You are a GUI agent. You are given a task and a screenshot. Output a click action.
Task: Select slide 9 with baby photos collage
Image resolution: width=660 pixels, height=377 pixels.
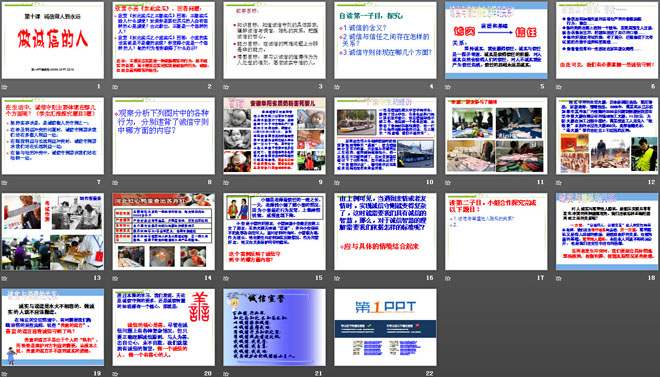274,136
